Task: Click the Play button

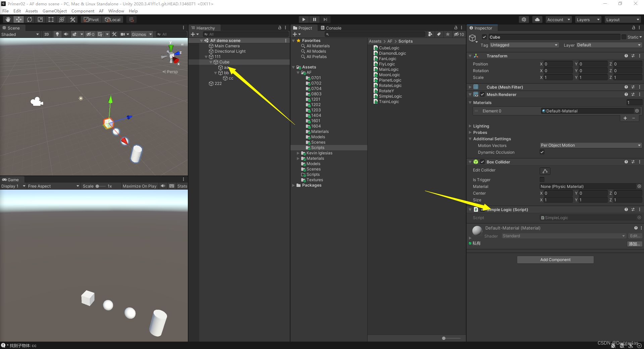Action: coord(304,19)
